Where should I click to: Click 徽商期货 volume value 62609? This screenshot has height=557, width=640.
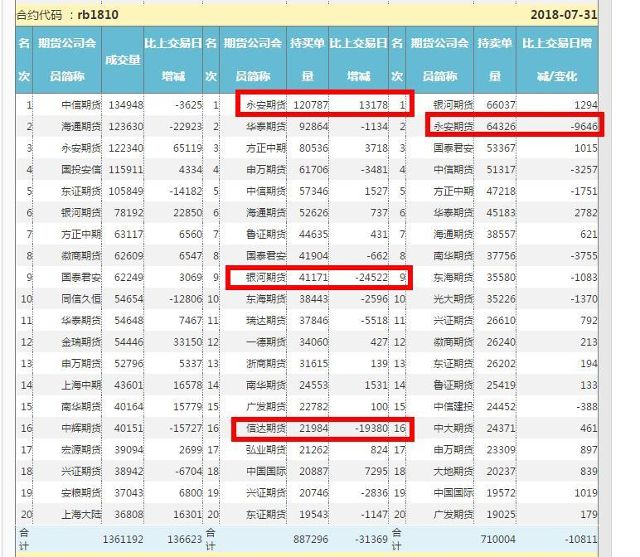tap(129, 256)
